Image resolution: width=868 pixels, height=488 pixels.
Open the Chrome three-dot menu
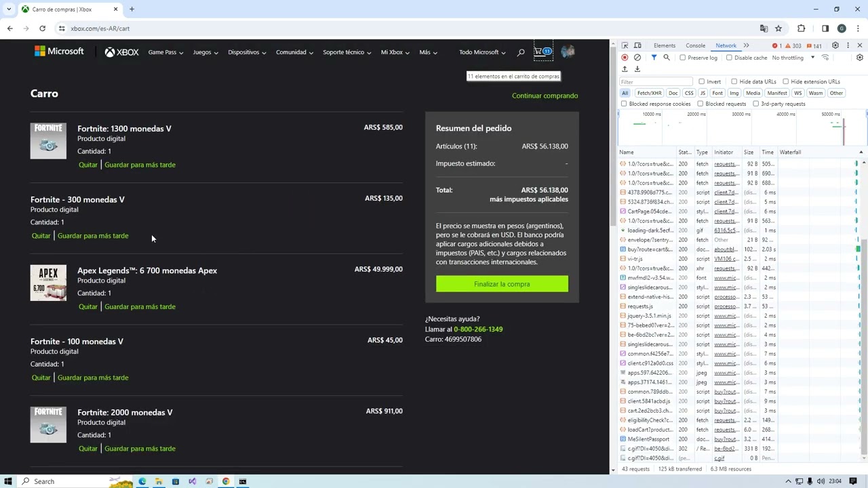coord(859,28)
